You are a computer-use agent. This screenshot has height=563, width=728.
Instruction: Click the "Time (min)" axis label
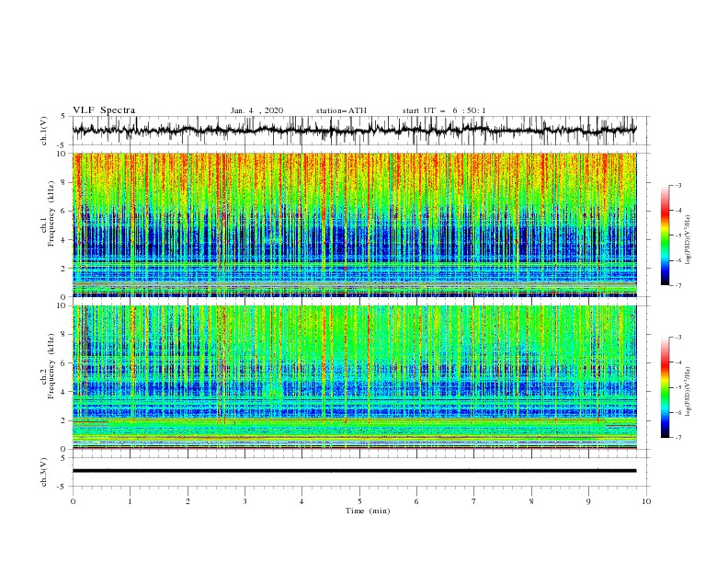[x=368, y=511]
